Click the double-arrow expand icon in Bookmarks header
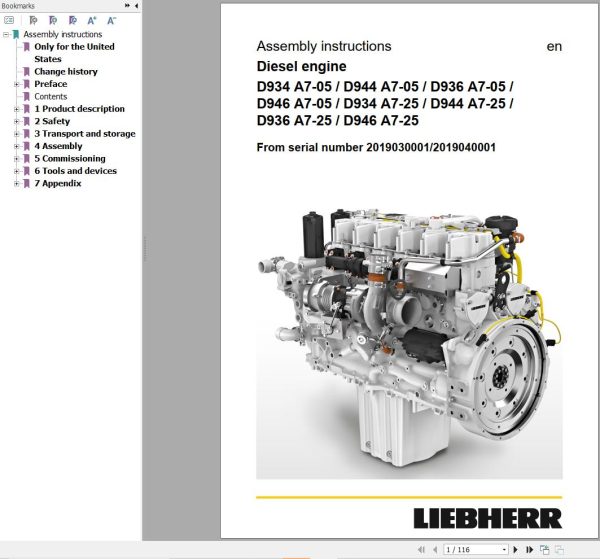 [127, 6]
